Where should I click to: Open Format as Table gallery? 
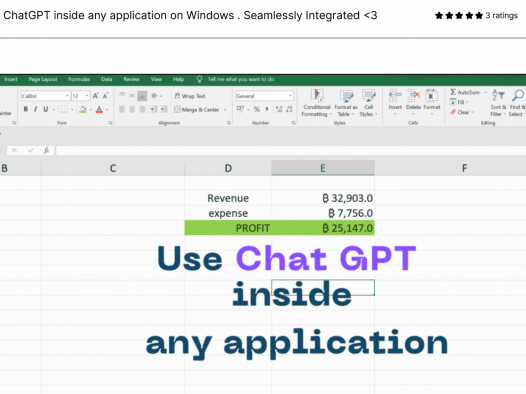(346, 103)
